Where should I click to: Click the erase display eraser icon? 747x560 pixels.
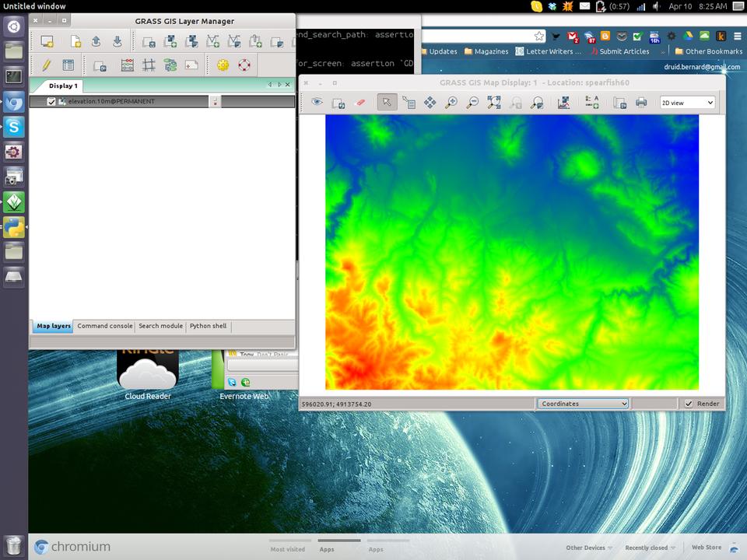(x=359, y=102)
